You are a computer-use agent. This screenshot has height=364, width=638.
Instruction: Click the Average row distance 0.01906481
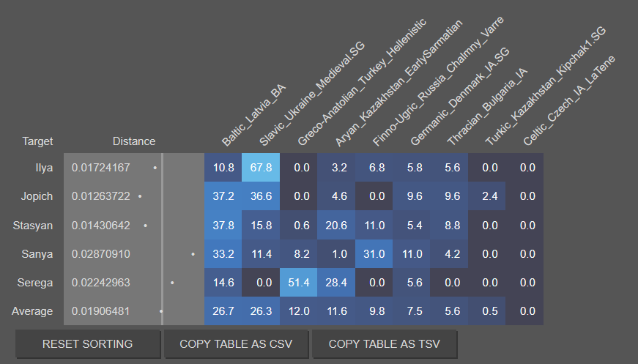click(x=101, y=311)
